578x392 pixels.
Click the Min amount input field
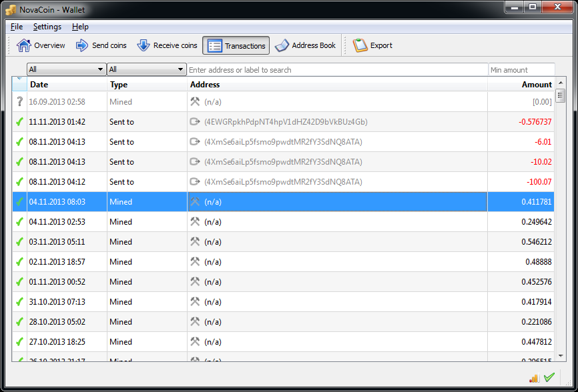pos(521,69)
